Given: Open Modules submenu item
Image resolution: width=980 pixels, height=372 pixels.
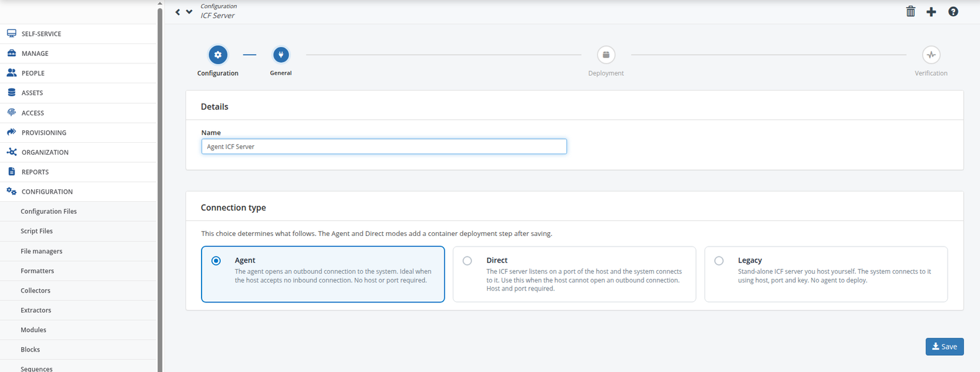Looking at the screenshot, I should pyautogui.click(x=33, y=330).
